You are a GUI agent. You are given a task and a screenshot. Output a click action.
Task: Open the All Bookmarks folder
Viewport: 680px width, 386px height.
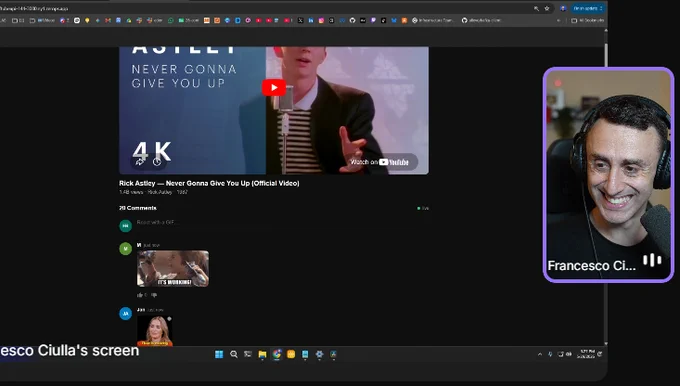[x=588, y=20]
